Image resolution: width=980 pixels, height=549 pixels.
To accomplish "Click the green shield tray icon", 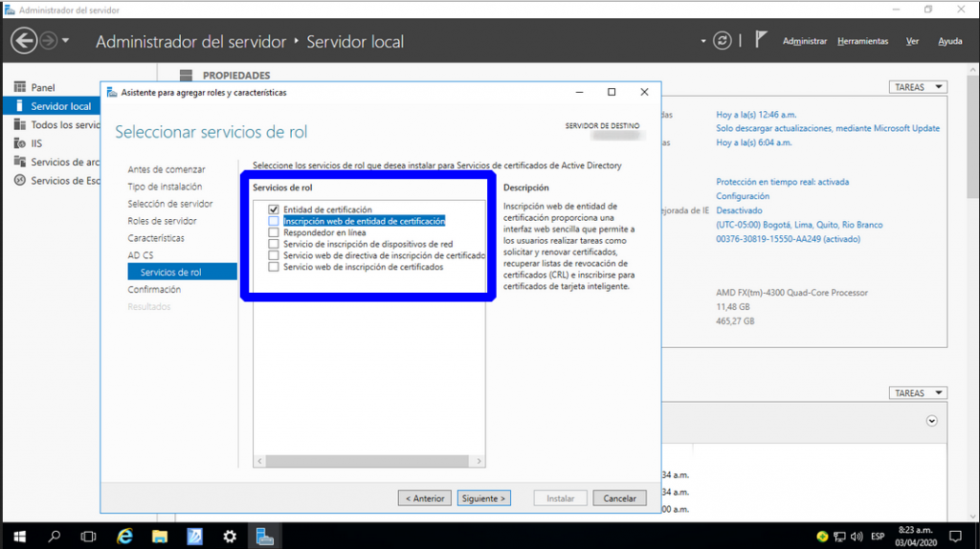I will [x=822, y=537].
